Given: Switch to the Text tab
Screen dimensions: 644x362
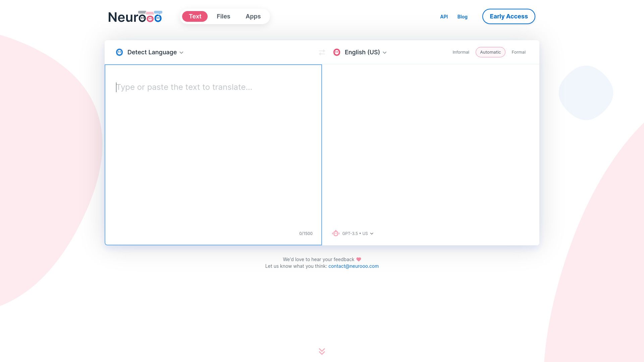Looking at the screenshot, I should pos(195,16).
